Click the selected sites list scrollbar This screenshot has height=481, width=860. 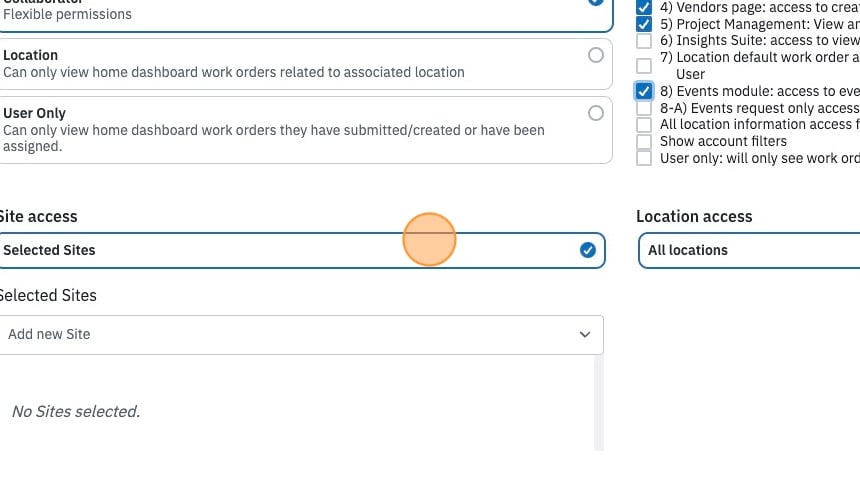pos(599,403)
